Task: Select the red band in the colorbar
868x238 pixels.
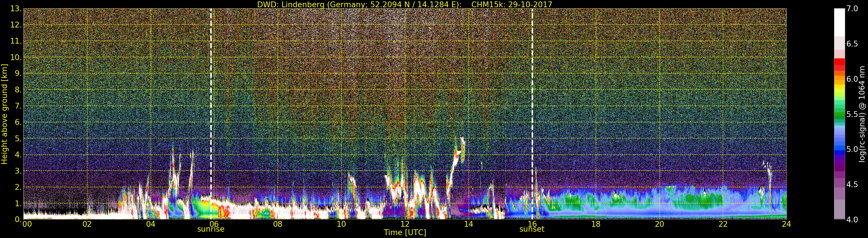Action: 839,64
